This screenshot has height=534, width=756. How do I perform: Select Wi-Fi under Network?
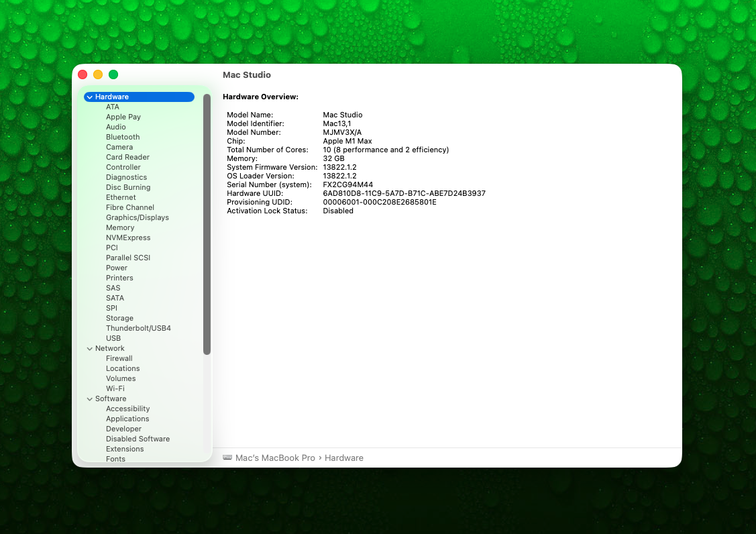115,388
